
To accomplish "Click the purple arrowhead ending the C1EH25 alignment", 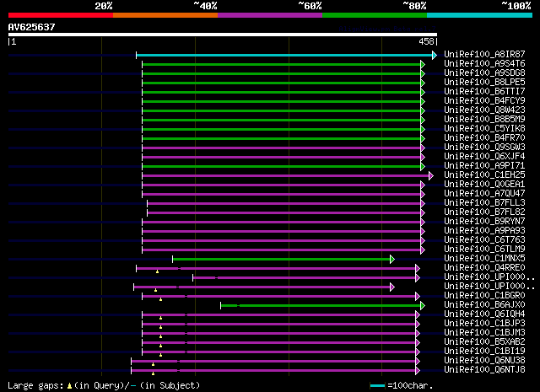I will 431,176.
